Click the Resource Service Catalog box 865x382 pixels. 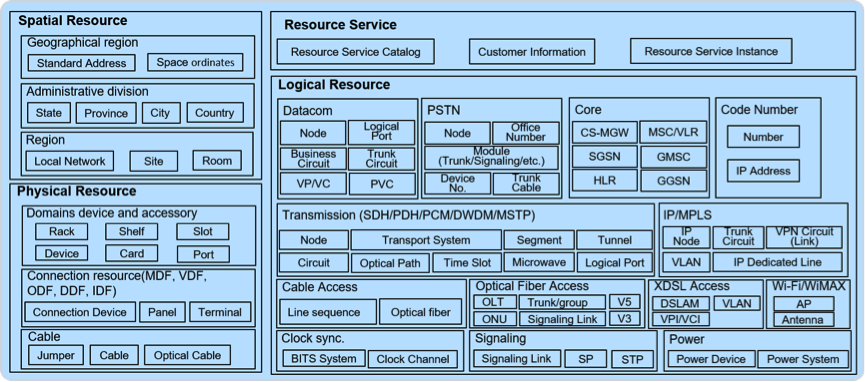[355, 52]
